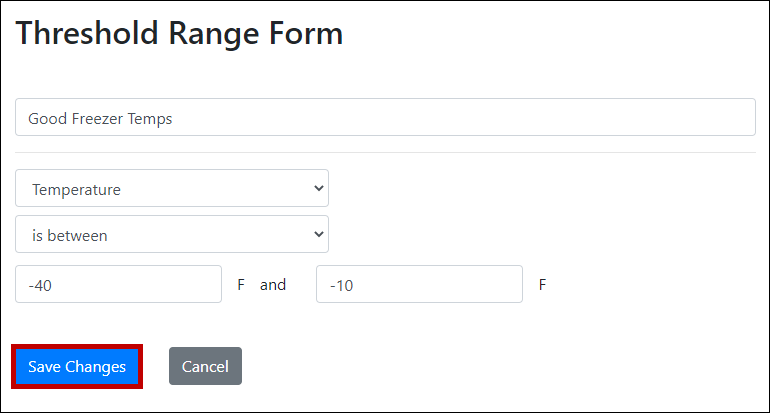This screenshot has width=770, height=413.
Task: Click the F unit label after -10
Action: click(543, 285)
